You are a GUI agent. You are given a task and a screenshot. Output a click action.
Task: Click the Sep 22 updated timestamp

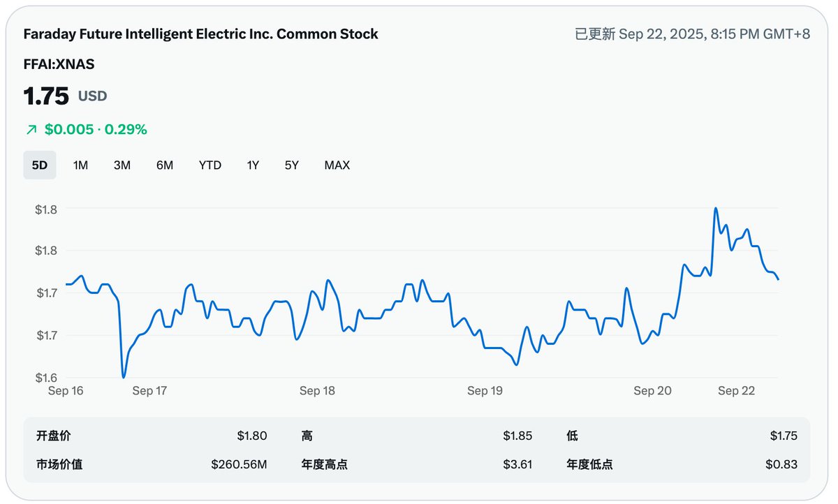[692, 34]
